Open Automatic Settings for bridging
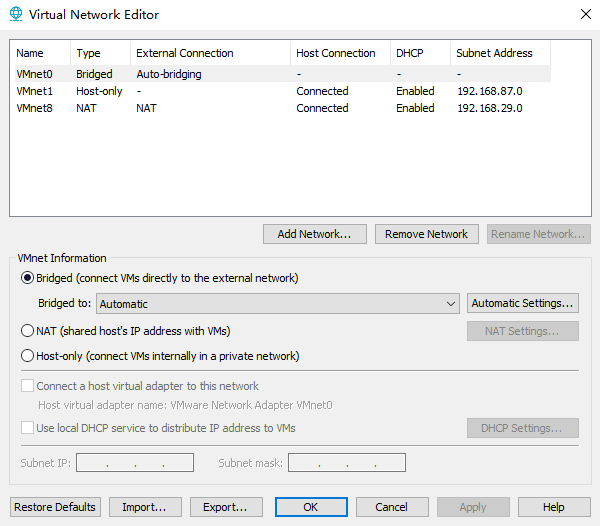The image size is (600, 526). pyautogui.click(x=523, y=303)
